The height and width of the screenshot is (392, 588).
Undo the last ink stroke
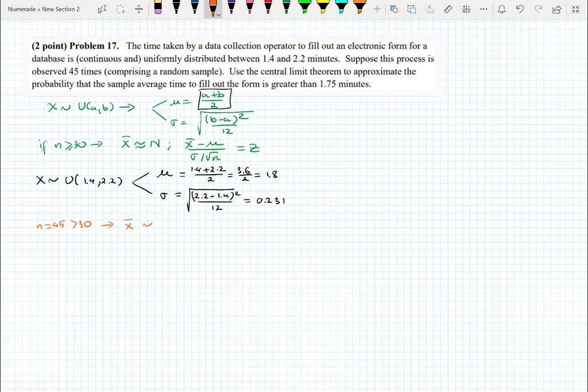pyautogui.click(x=521, y=9)
